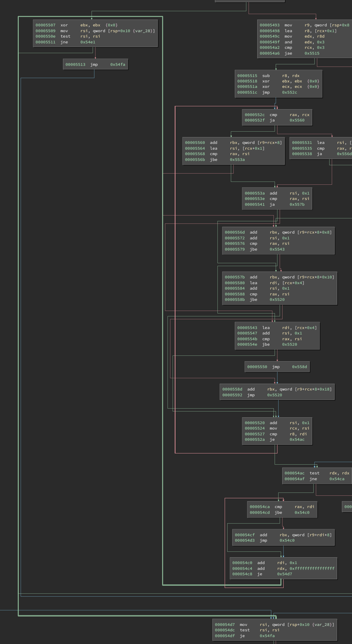
Task: Click jump target 0x54e1 at address 00005511
Action: (x=88, y=42)
